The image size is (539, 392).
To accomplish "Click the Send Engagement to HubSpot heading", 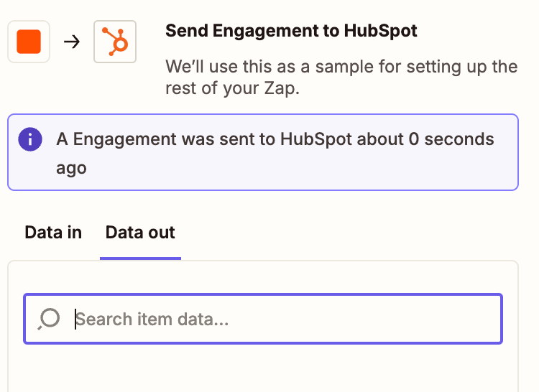I will click(x=291, y=31).
